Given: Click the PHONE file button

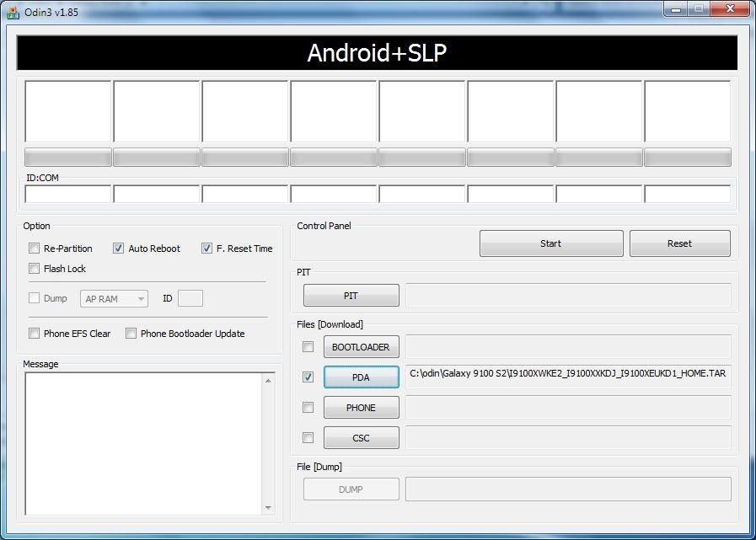Looking at the screenshot, I should [x=361, y=408].
